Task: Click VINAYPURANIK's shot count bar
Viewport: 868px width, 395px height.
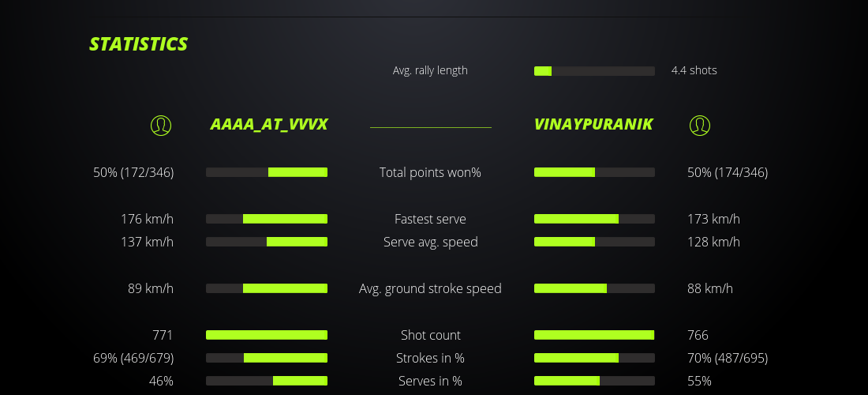Action: click(x=594, y=335)
